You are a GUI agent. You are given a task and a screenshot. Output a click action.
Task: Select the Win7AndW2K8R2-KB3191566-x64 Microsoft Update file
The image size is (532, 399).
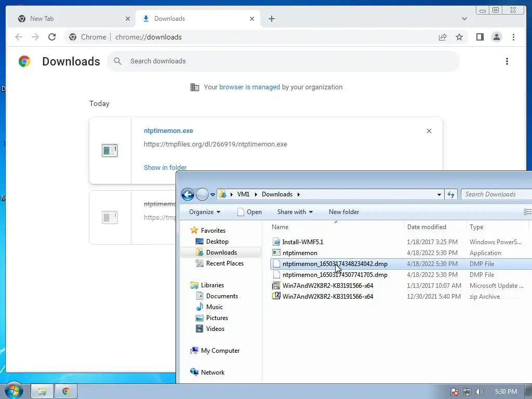pos(401,285)
